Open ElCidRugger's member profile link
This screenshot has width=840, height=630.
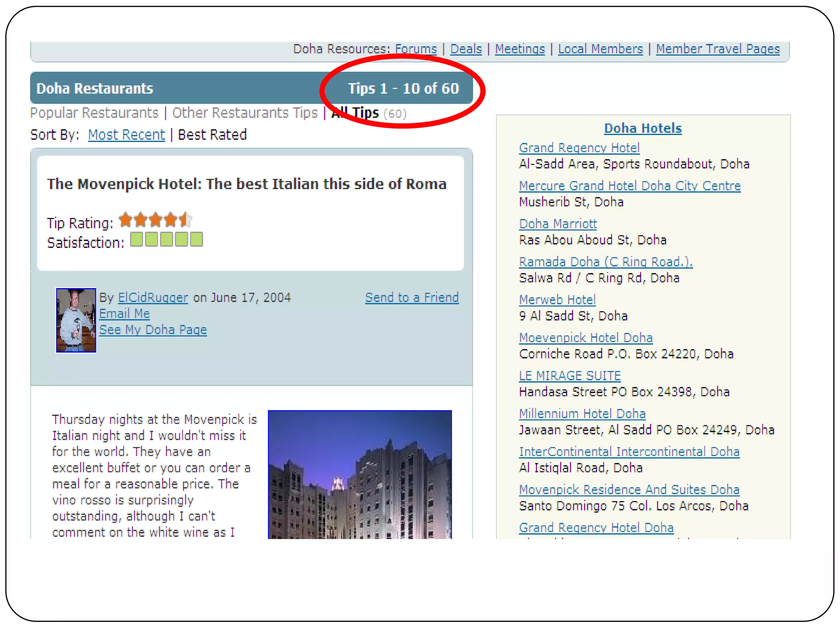153,298
